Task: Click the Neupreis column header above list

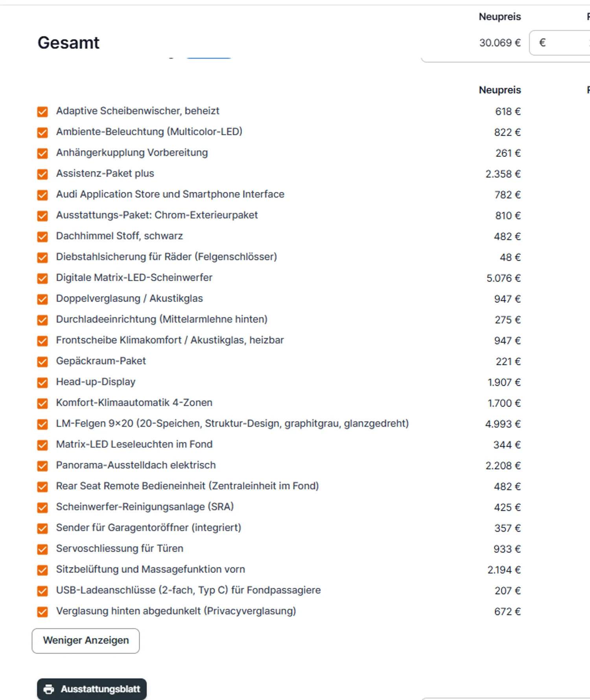Action: coord(500,90)
